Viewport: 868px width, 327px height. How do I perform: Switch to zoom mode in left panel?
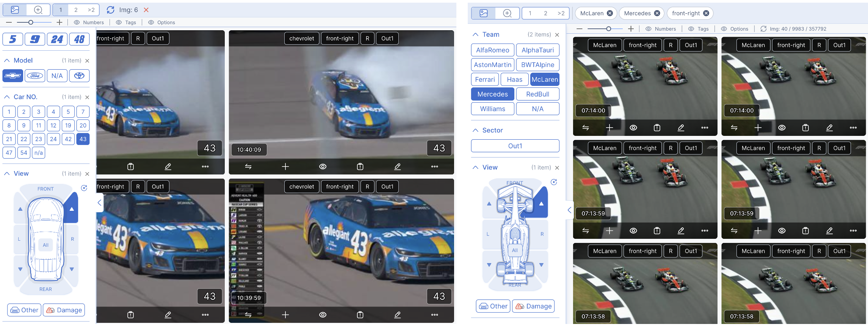click(38, 10)
